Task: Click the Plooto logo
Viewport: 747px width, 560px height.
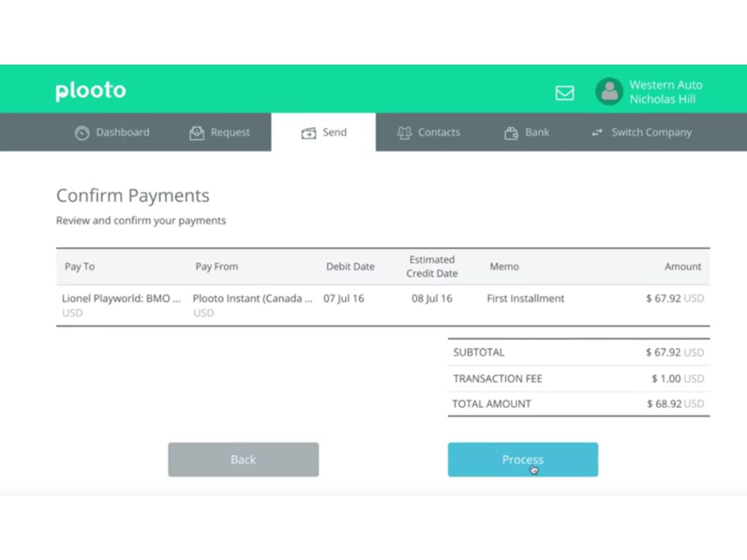Action: [x=91, y=91]
